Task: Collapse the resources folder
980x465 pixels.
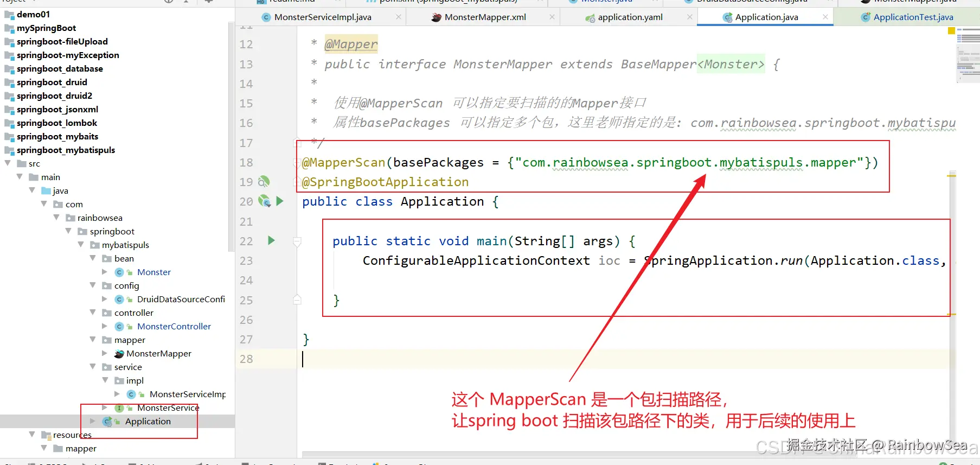Action: point(32,434)
